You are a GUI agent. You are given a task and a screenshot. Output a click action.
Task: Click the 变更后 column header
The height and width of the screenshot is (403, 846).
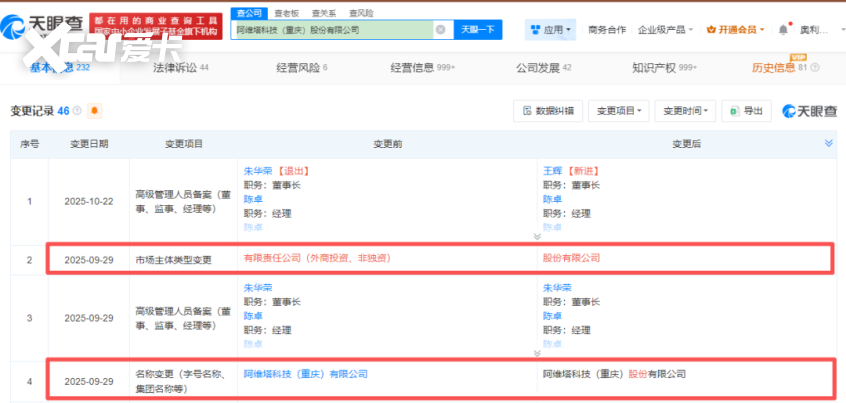[686, 144]
